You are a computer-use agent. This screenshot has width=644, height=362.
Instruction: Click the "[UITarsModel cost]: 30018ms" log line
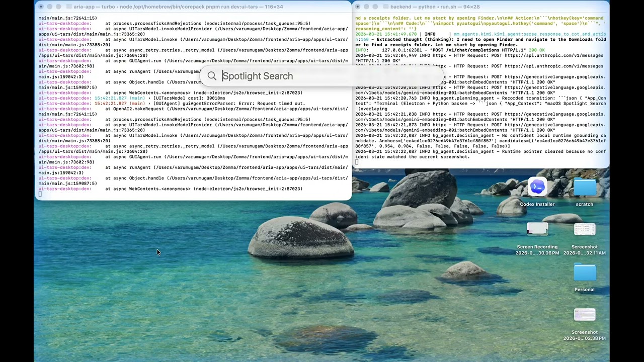tap(132, 98)
